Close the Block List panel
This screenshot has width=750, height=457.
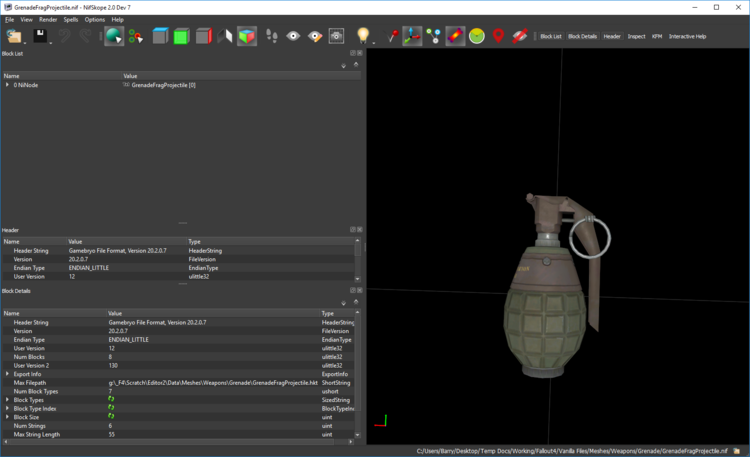pyautogui.click(x=360, y=53)
